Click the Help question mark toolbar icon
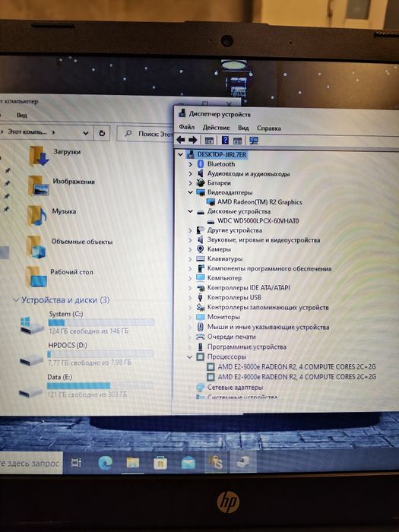The height and width of the screenshot is (532, 399). coord(225,140)
